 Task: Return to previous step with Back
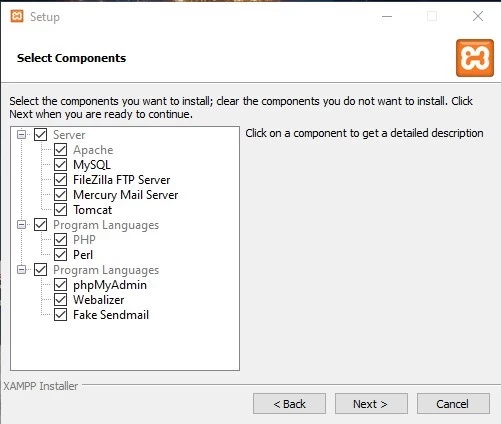click(289, 404)
